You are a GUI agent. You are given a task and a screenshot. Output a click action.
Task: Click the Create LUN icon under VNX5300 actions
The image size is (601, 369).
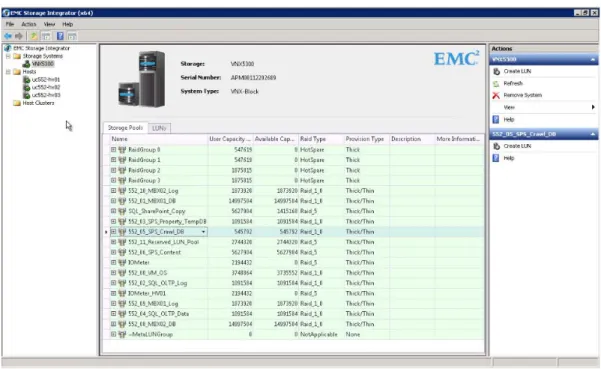(496, 71)
